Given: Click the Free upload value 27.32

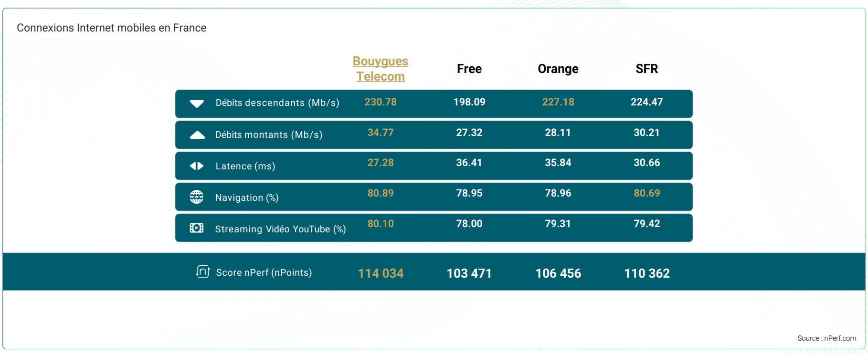Looking at the screenshot, I should 469,133.
